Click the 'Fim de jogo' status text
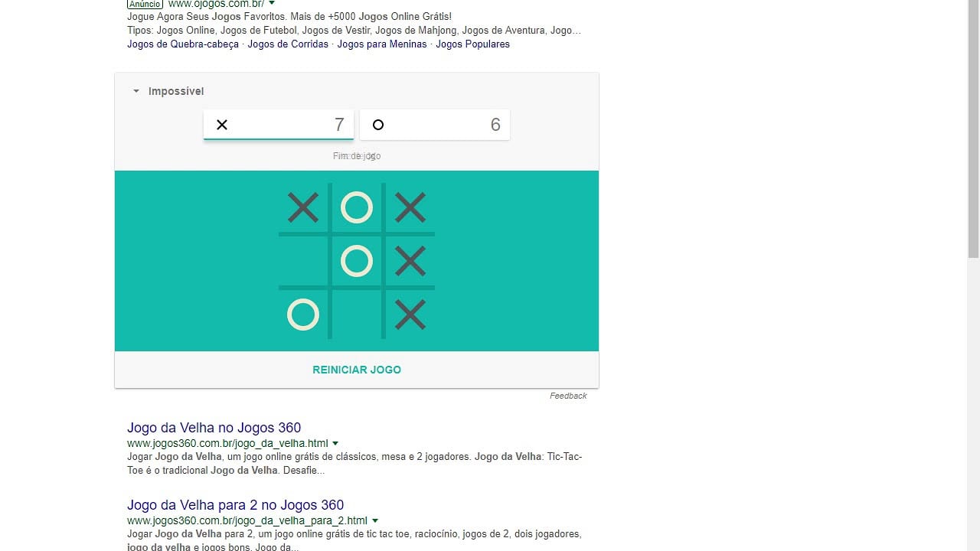The width and height of the screenshot is (980, 551). click(x=357, y=156)
